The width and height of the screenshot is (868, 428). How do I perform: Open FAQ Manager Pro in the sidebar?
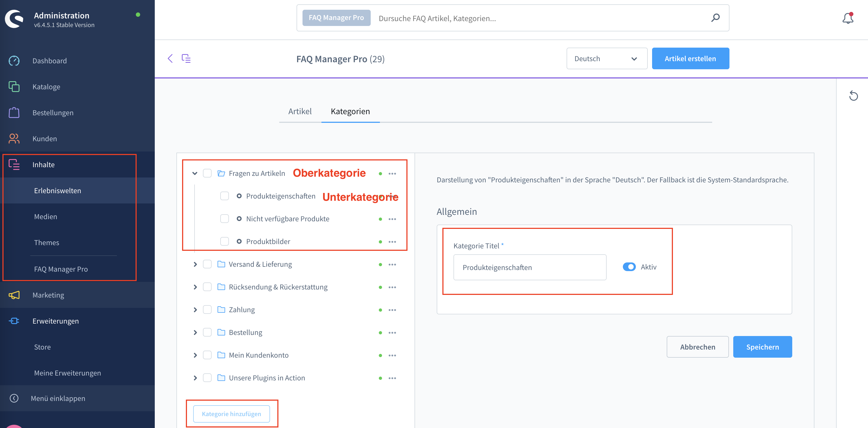click(x=61, y=269)
